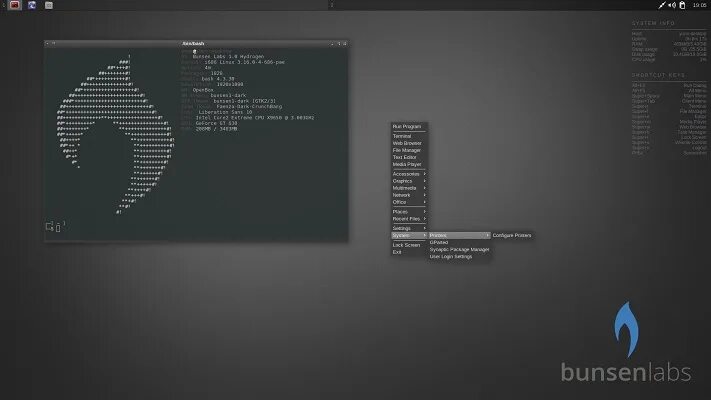Launch Terminal from the menu
This screenshot has height=400, width=711.
pos(409,136)
